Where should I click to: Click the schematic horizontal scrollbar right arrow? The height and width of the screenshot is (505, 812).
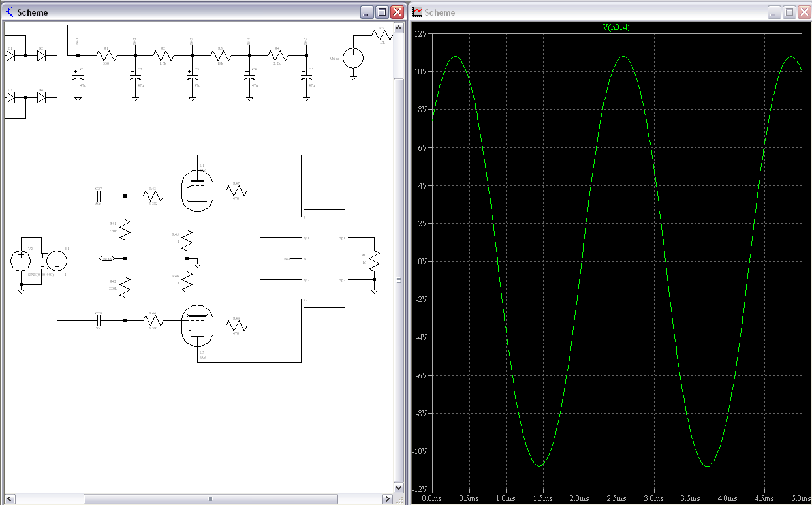pos(388,499)
